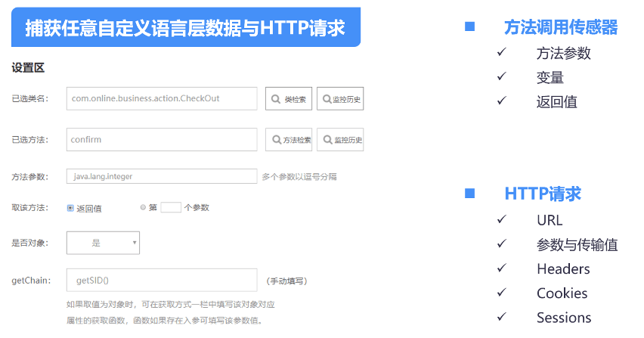This screenshot has width=644, height=338.
Task: Click the HTTP请求 heading
Action: (543, 194)
